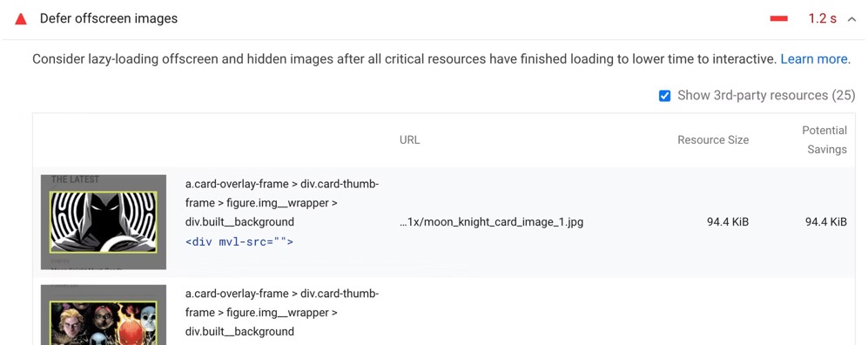868x345 pixels.
Task: Click the Defer offscreen images title
Action: [109, 19]
